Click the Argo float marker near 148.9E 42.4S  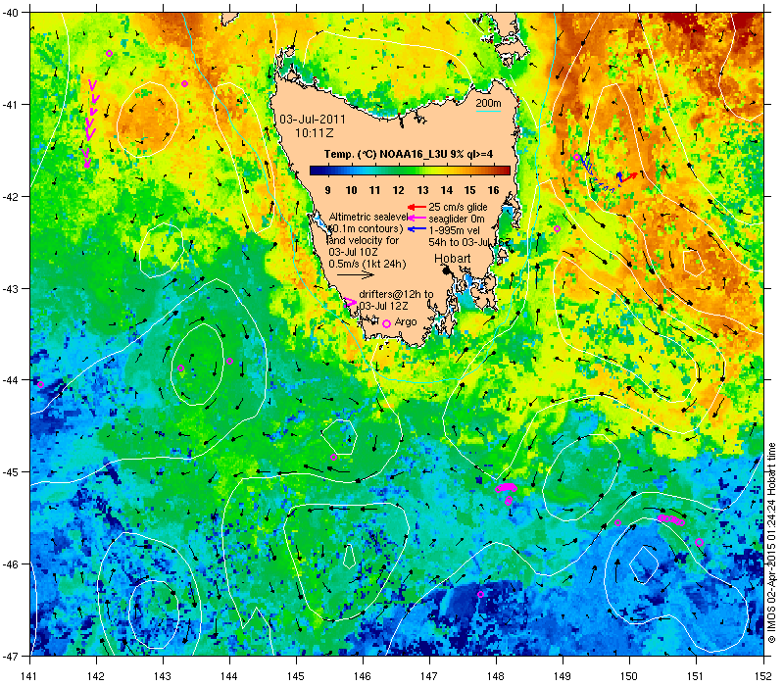point(557,229)
